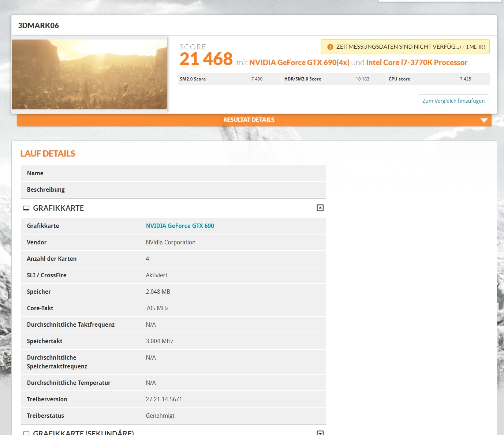Show more warnings via (+1 MEHR)
504x435 pixels.
click(x=473, y=47)
